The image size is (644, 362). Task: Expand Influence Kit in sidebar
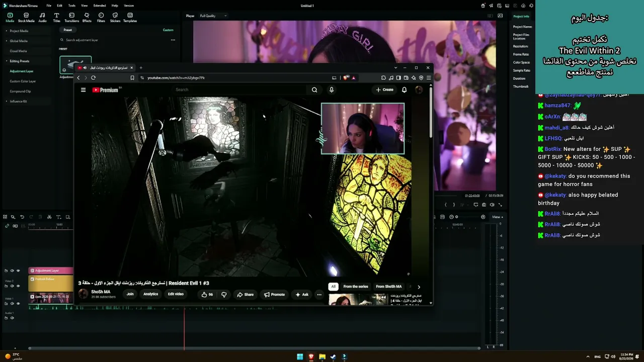click(x=7, y=102)
